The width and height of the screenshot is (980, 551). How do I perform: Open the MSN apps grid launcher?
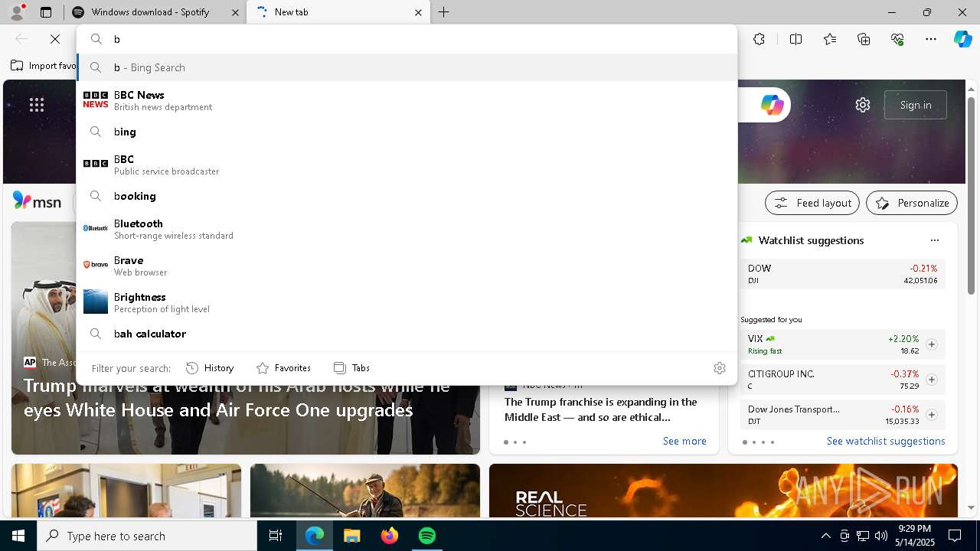(37, 105)
